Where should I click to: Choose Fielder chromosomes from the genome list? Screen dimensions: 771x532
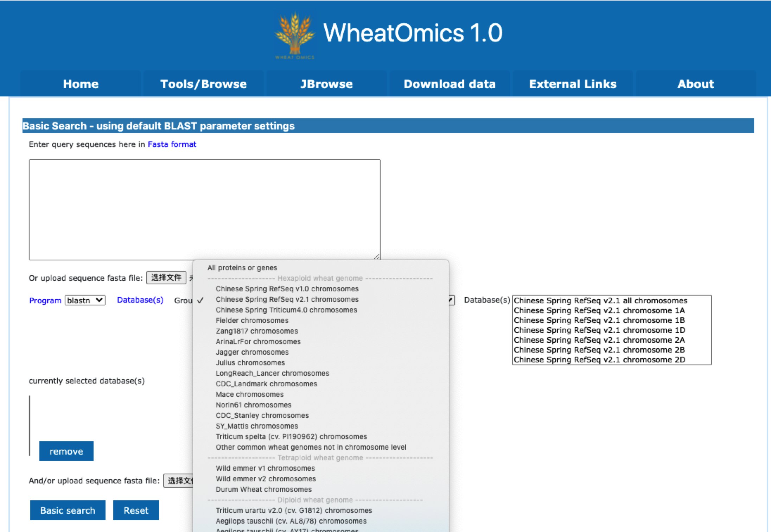[x=252, y=320]
